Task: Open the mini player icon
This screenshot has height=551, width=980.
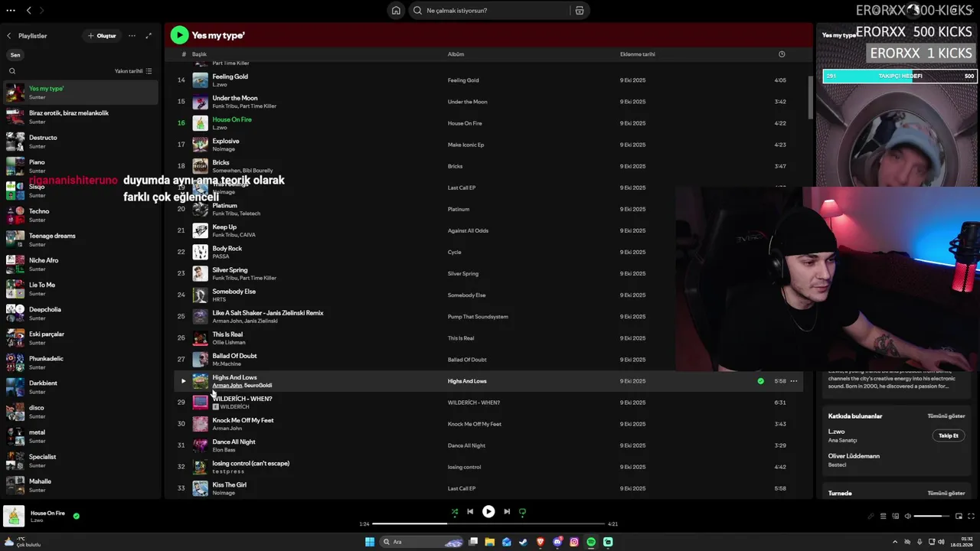Action: coord(960,517)
